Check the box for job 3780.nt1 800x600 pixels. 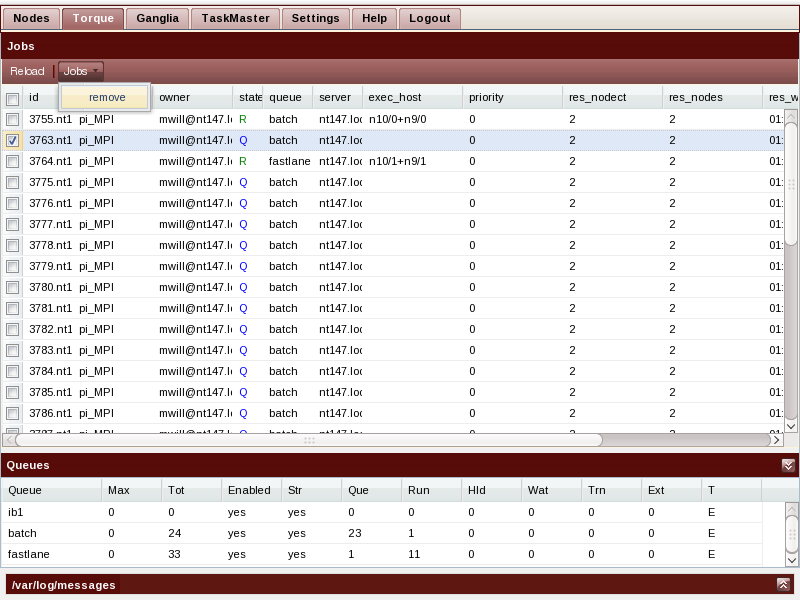point(13,288)
